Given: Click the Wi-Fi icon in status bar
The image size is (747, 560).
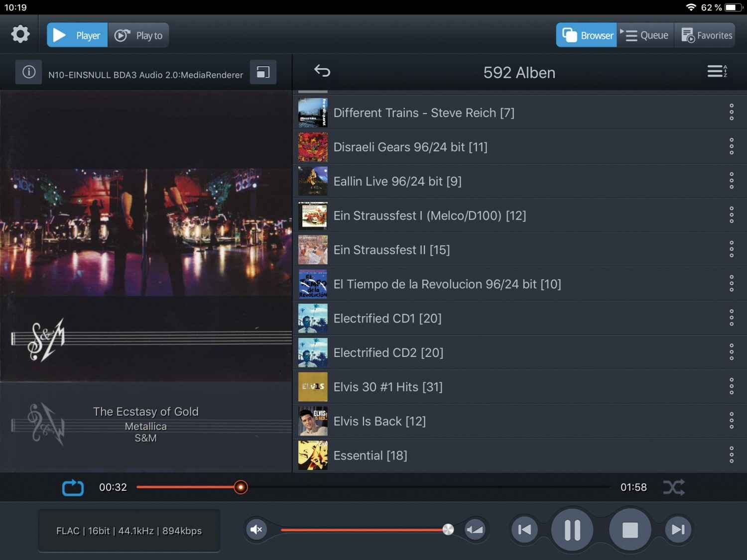Looking at the screenshot, I should tap(691, 7).
